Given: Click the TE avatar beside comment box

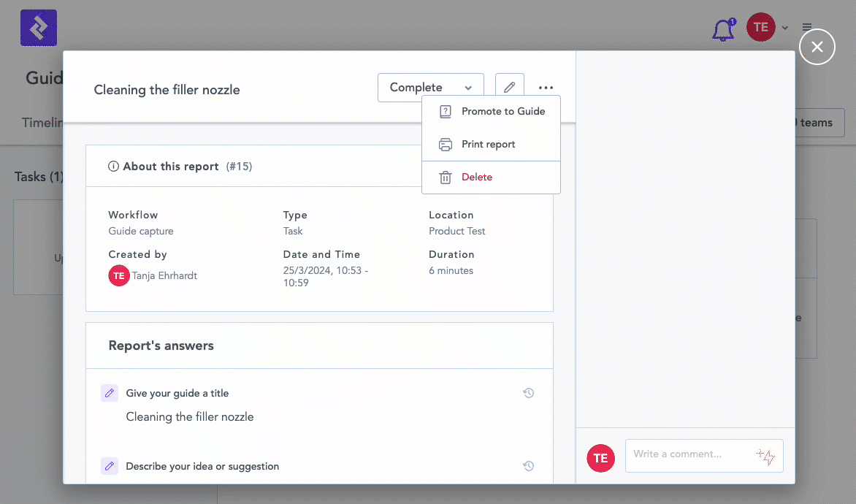Looking at the screenshot, I should point(600,458).
